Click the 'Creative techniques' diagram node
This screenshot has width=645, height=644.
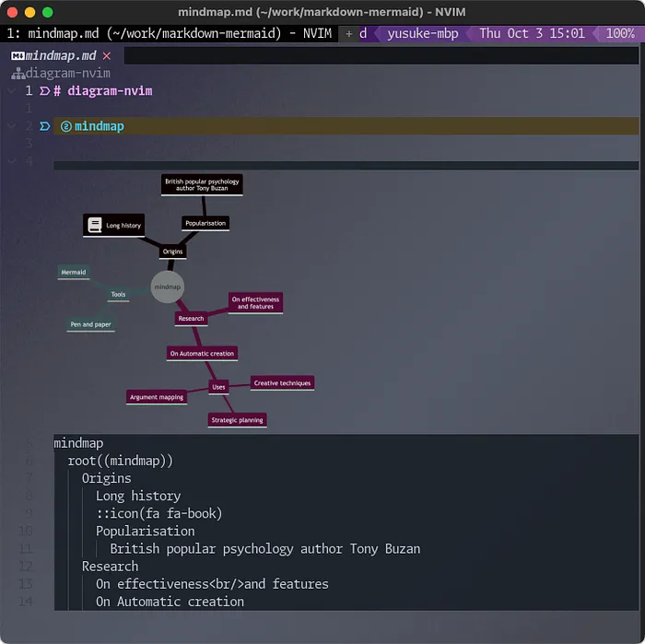[x=282, y=383]
